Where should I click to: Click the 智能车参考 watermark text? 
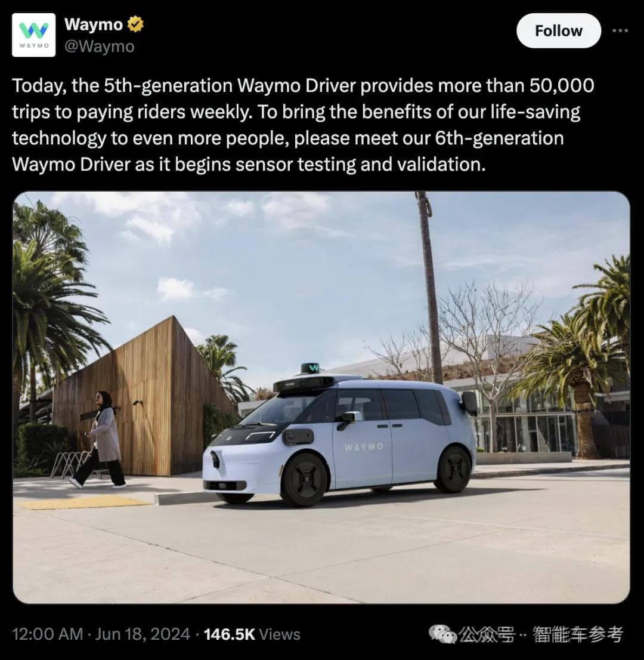coord(578,634)
